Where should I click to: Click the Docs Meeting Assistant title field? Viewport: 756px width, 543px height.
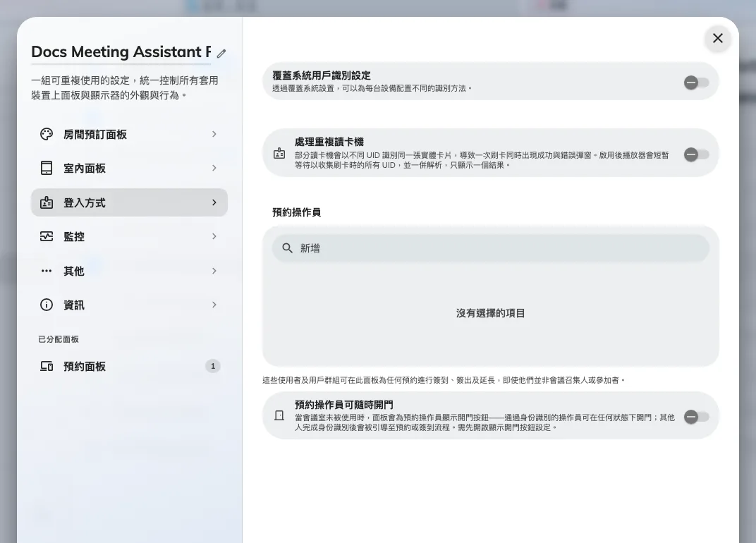(121, 52)
